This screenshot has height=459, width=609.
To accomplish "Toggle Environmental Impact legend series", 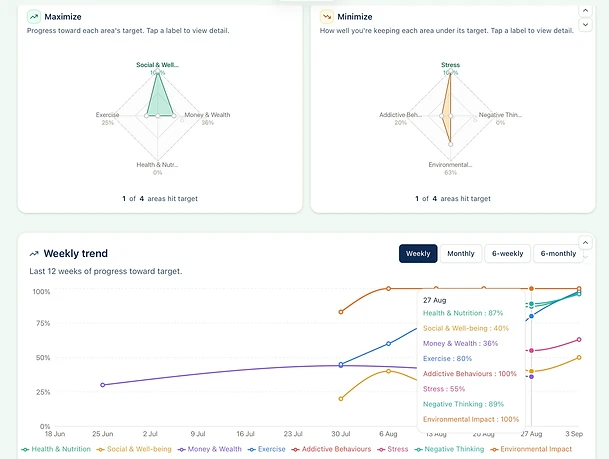I will [531, 449].
